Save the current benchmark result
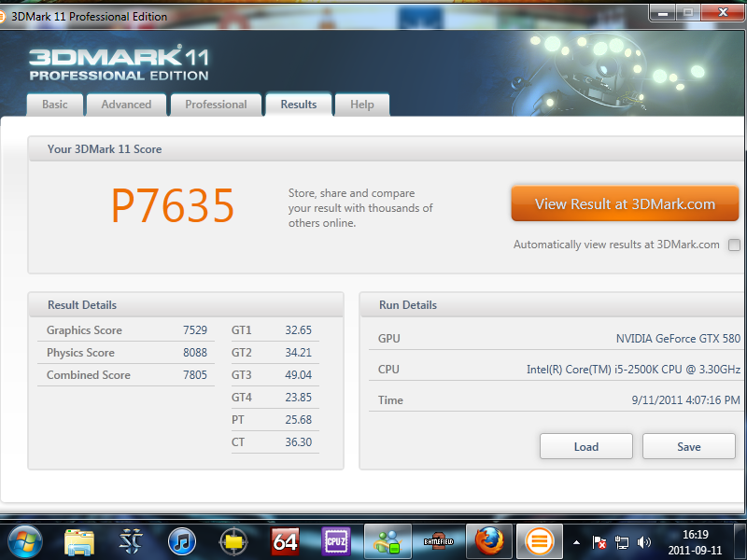 coord(688,446)
